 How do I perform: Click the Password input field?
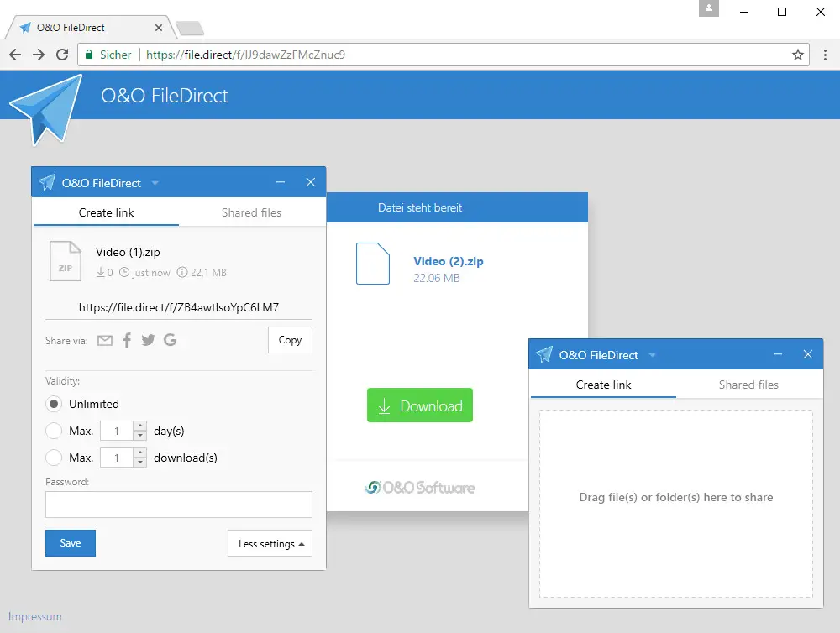(x=178, y=505)
